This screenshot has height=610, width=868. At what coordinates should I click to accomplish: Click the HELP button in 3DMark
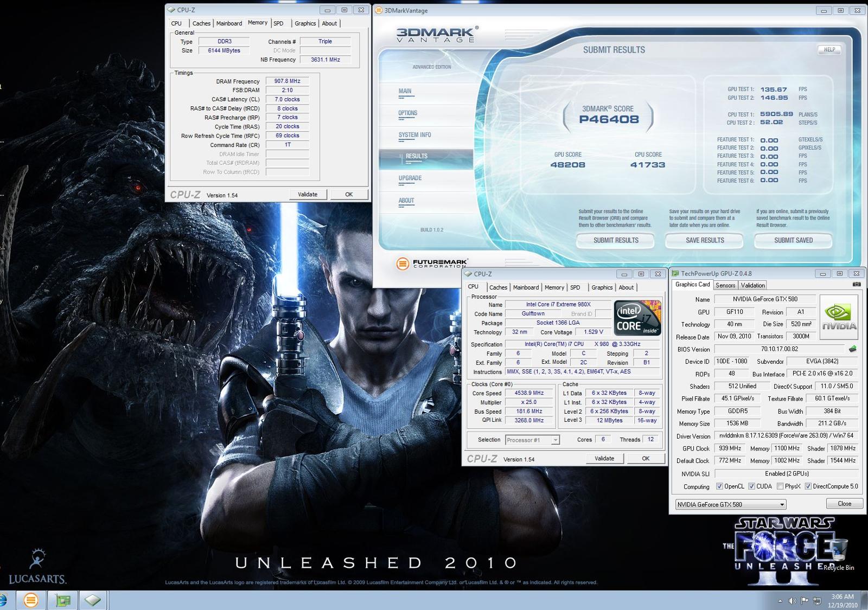pyautogui.click(x=829, y=49)
